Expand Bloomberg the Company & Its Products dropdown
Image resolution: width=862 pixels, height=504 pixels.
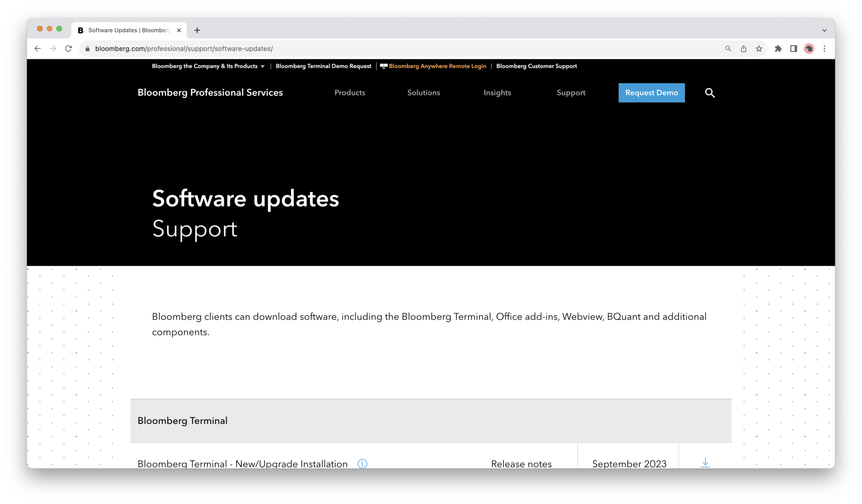[208, 66]
